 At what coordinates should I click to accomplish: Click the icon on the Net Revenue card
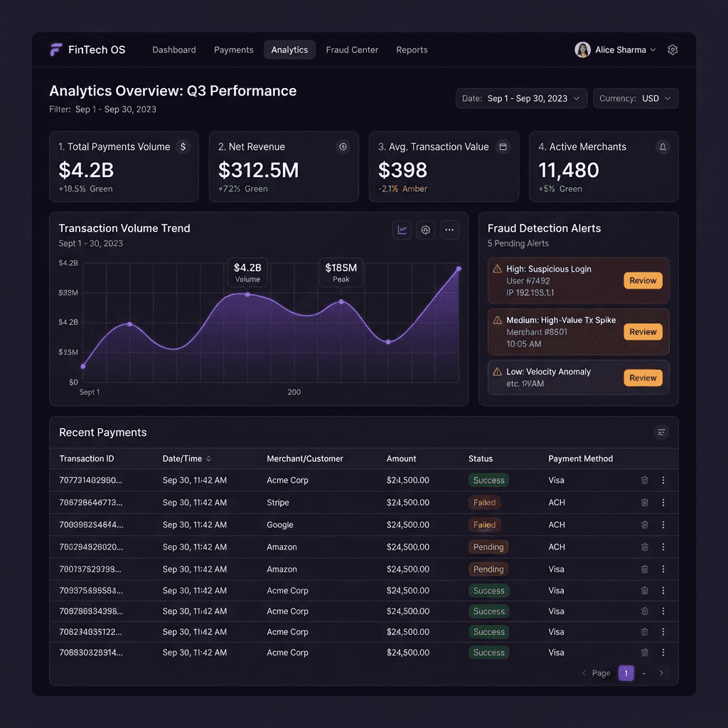[x=343, y=146]
